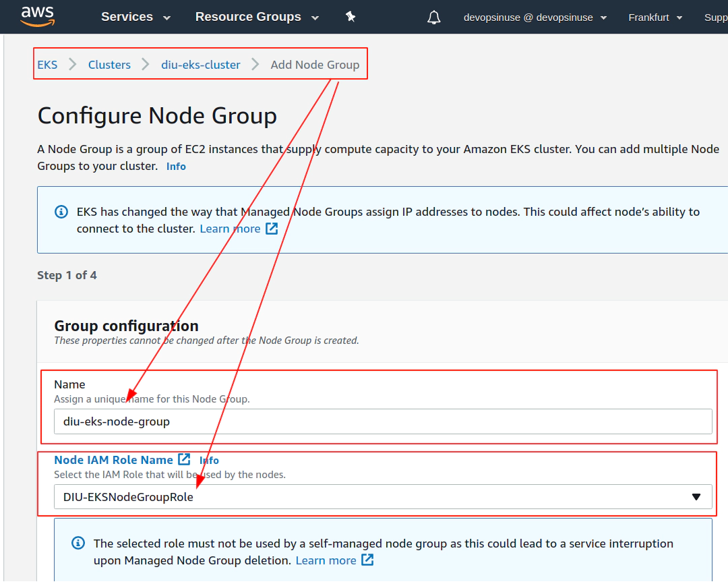Click the Add Node Group breadcrumb text
The width and height of the screenshot is (728, 586).
click(x=315, y=65)
